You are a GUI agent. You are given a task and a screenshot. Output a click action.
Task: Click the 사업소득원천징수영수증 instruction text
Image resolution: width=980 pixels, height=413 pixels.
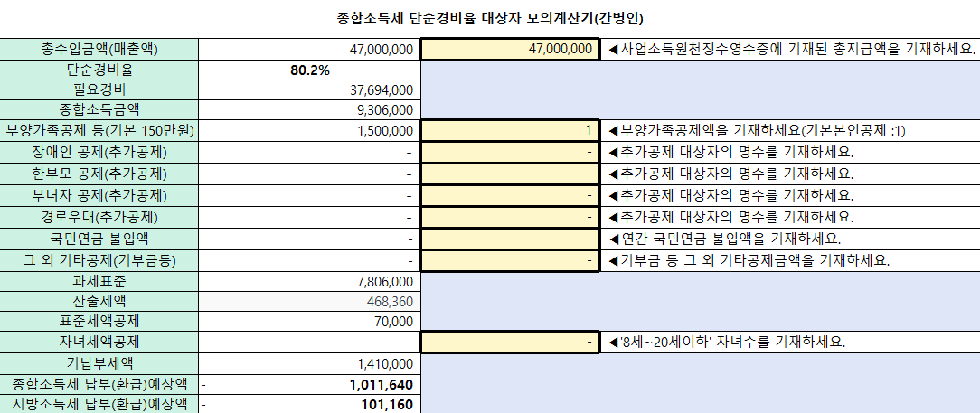(x=792, y=49)
